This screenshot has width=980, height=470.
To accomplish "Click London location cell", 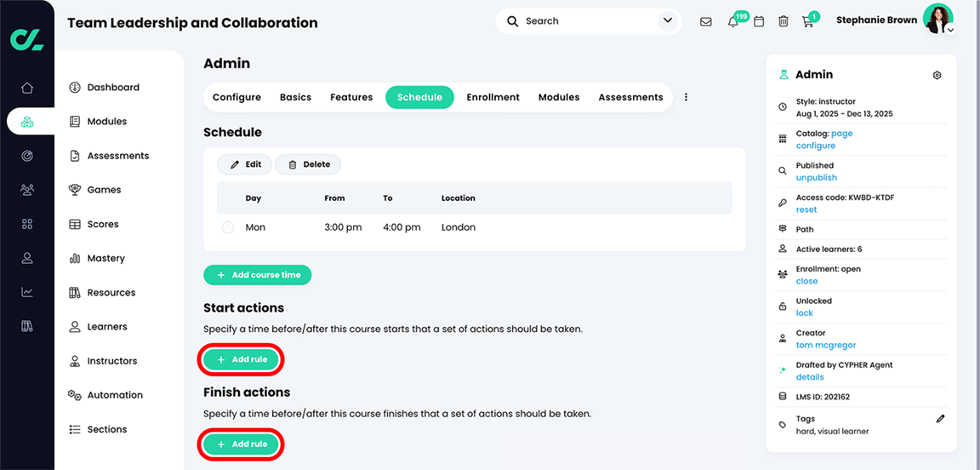I will tap(459, 227).
